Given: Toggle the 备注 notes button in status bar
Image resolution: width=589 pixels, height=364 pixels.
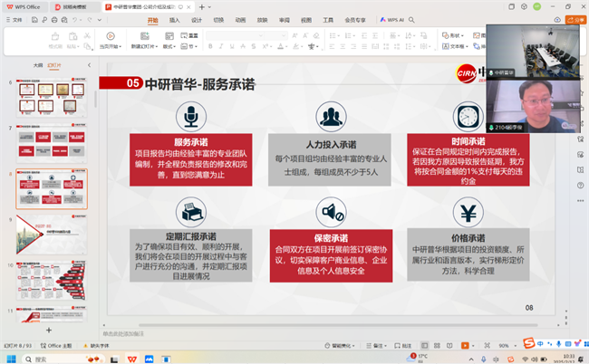Looking at the screenshot, I should pyautogui.click(x=376, y=346).
